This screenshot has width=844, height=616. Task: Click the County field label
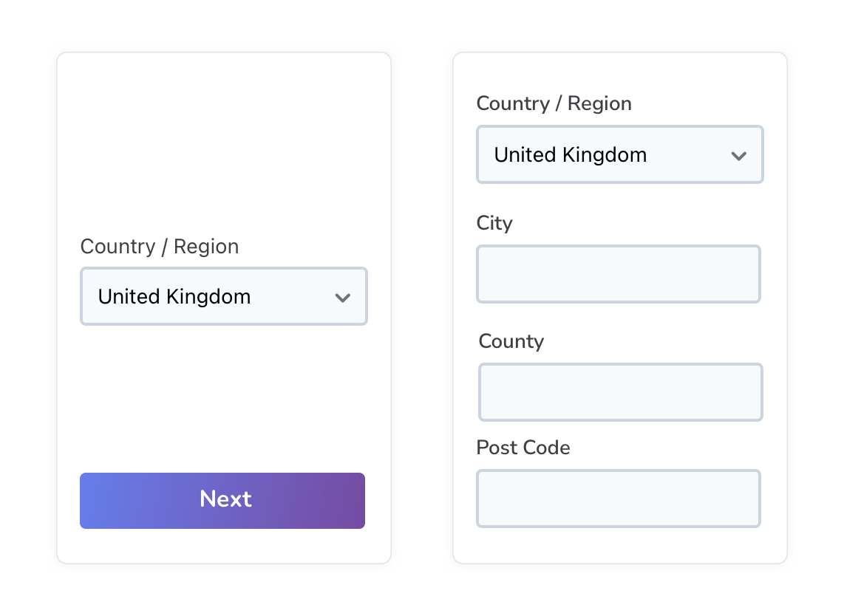click(511, 341)
